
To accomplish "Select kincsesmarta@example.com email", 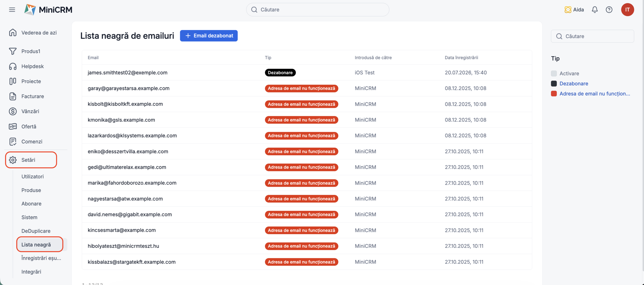I will (x=122, y=230).
